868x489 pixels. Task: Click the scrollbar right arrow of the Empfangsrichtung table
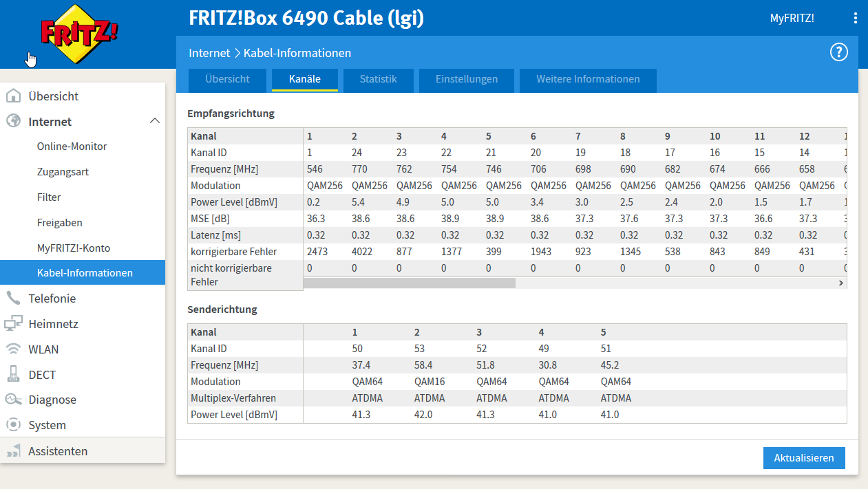(x=840, y=283)
